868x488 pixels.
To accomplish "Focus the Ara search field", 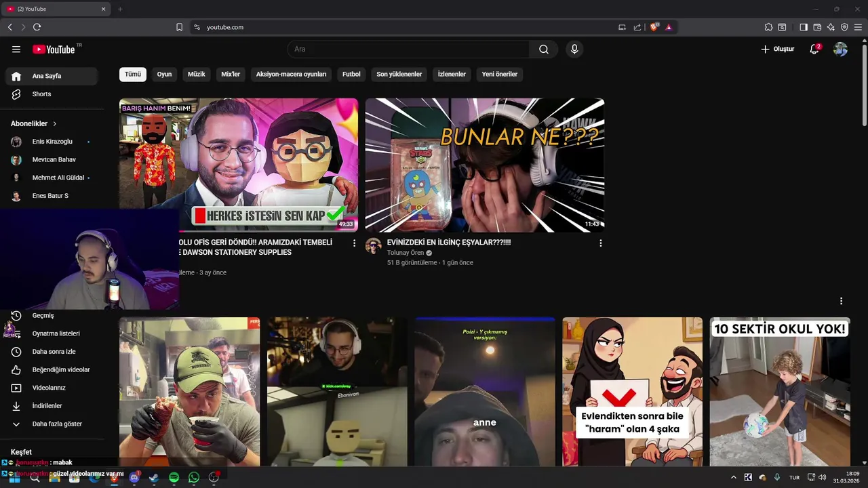I will [409, 49].
